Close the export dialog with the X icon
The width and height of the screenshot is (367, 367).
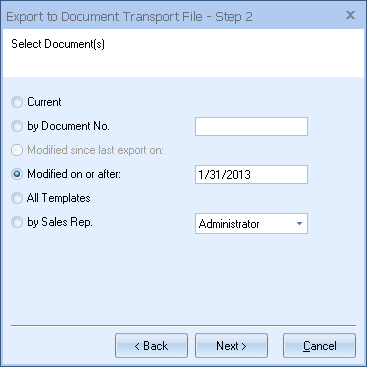tap(350, 15)
